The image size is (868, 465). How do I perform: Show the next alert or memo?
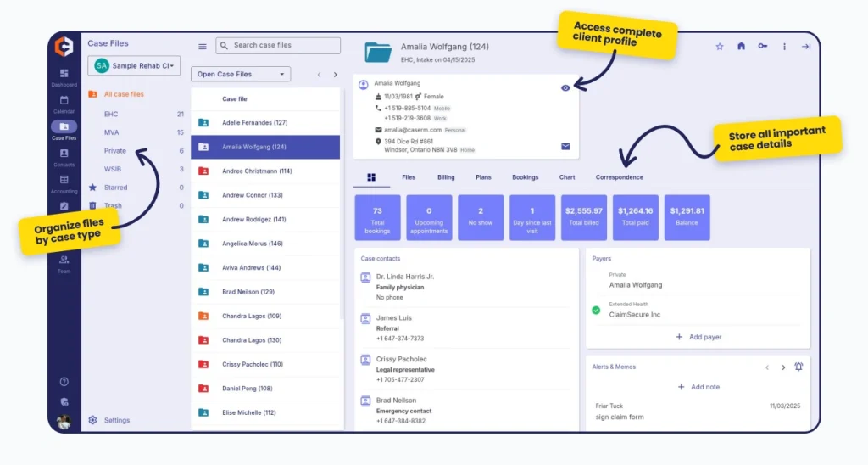click(783, 367)
